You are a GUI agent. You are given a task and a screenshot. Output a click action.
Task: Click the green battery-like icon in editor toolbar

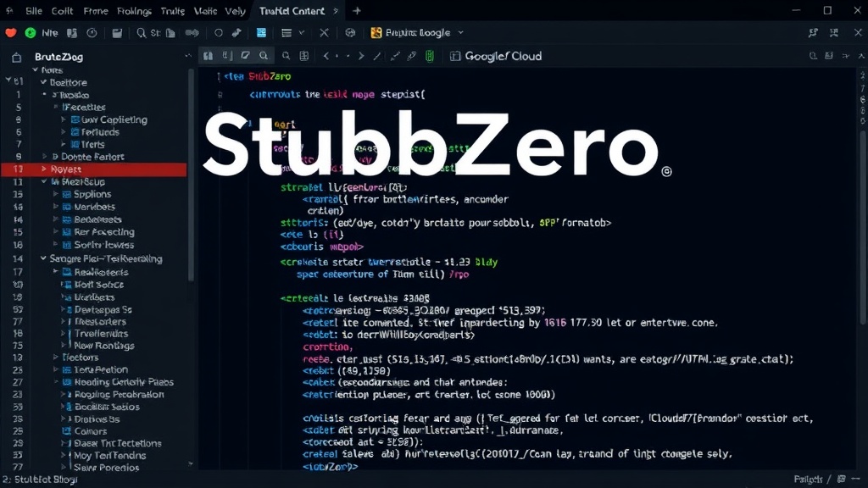coord(430,56)
